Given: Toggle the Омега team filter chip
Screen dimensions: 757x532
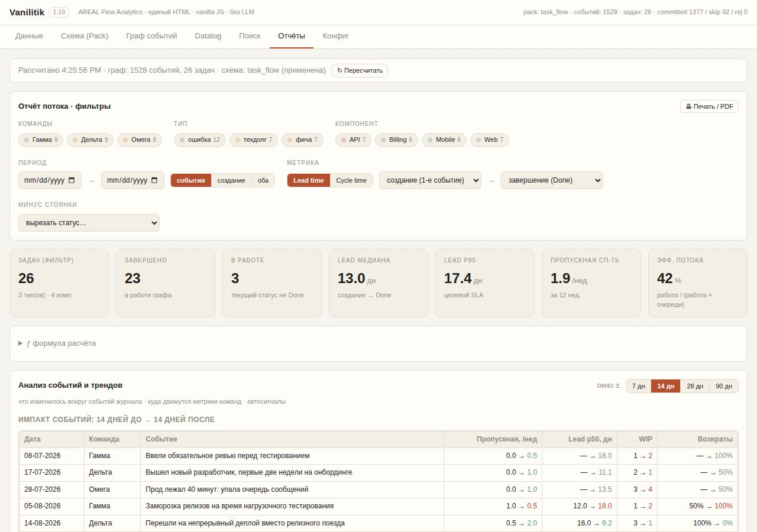Looking at the screenshot, I should 140,140.
